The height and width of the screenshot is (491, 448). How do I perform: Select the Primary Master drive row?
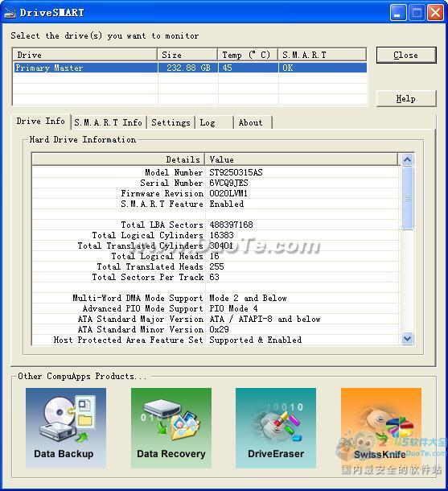coord(190,68)
